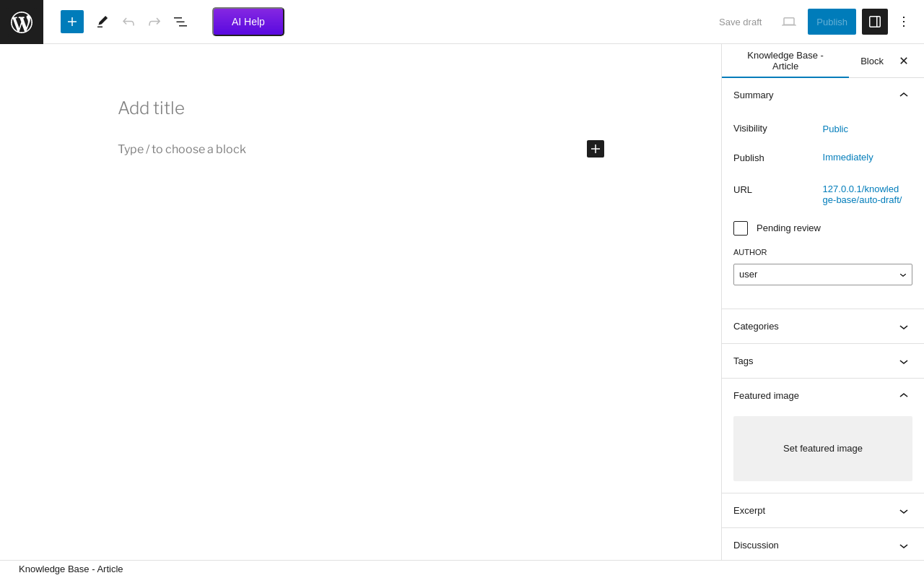
Task: Click the WordPress logo icon
Action: [22, 22]
